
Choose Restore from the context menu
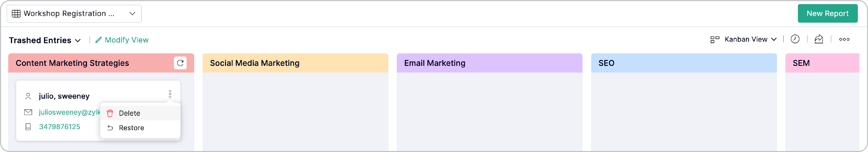point(131,128)
